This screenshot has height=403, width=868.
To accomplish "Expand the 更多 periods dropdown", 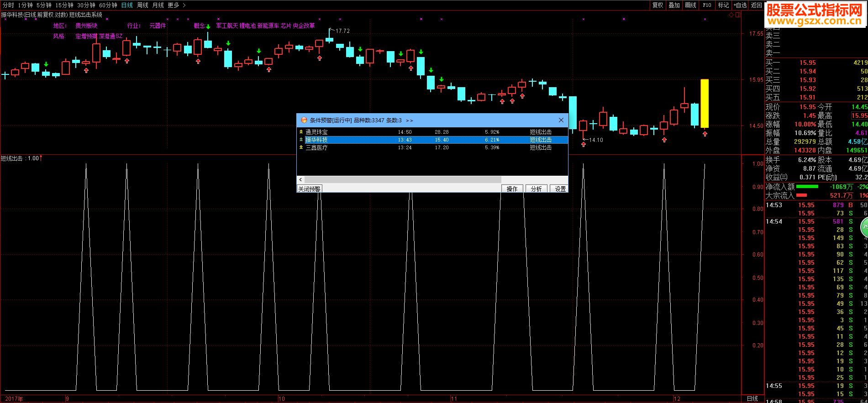I will point(177,5).
